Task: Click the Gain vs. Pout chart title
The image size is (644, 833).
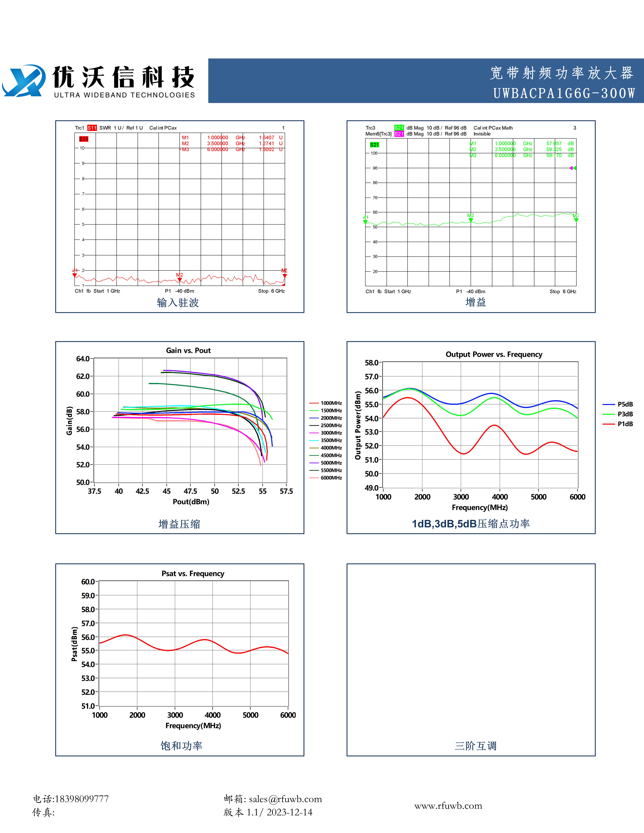Action: coord(188,351)
